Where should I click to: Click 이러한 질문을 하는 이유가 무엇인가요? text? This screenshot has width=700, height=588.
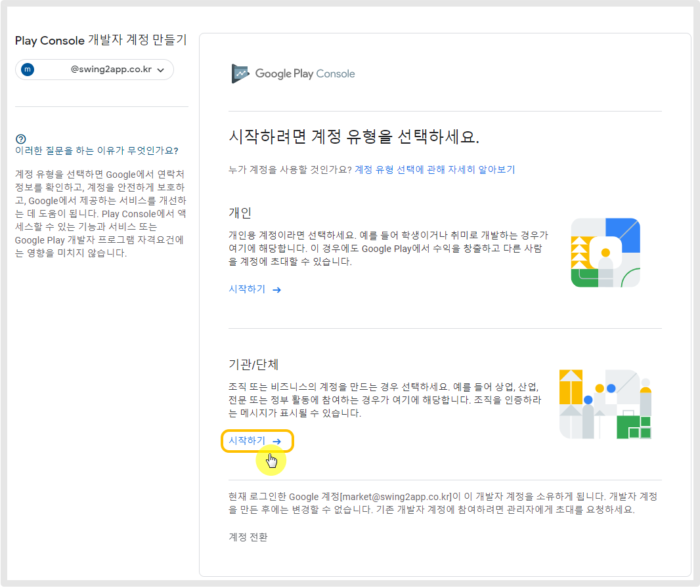(97, 151)
